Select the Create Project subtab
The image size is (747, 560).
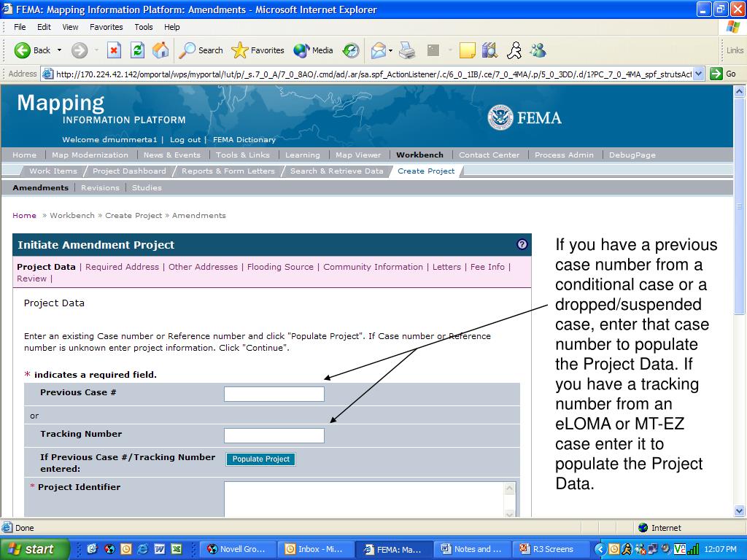426,171
